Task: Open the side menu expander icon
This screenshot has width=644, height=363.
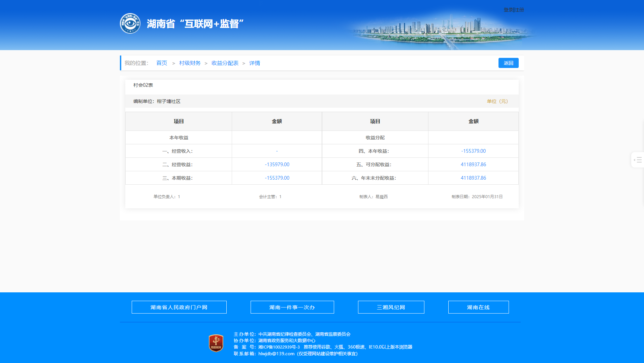Action: coord(638,160)
